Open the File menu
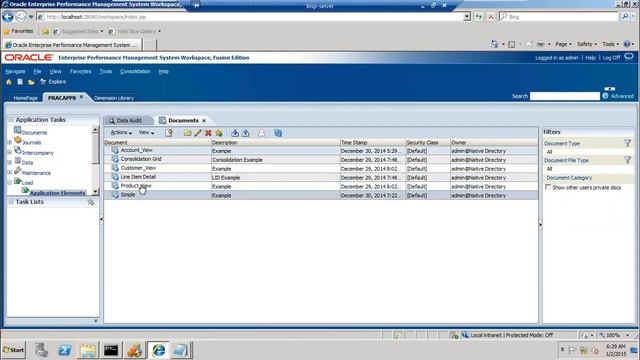 38,71
